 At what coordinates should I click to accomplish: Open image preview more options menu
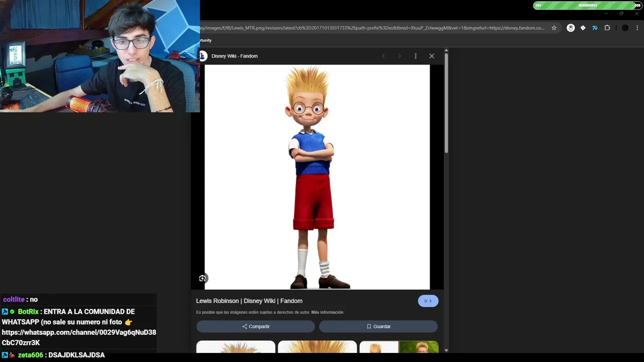pyautogui.click(x=416, y=56)
